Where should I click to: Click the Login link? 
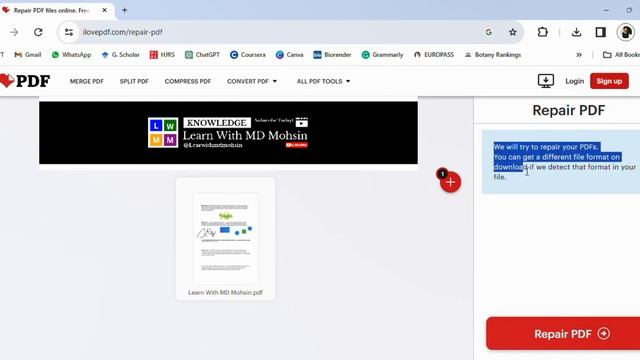pos(574,81)
